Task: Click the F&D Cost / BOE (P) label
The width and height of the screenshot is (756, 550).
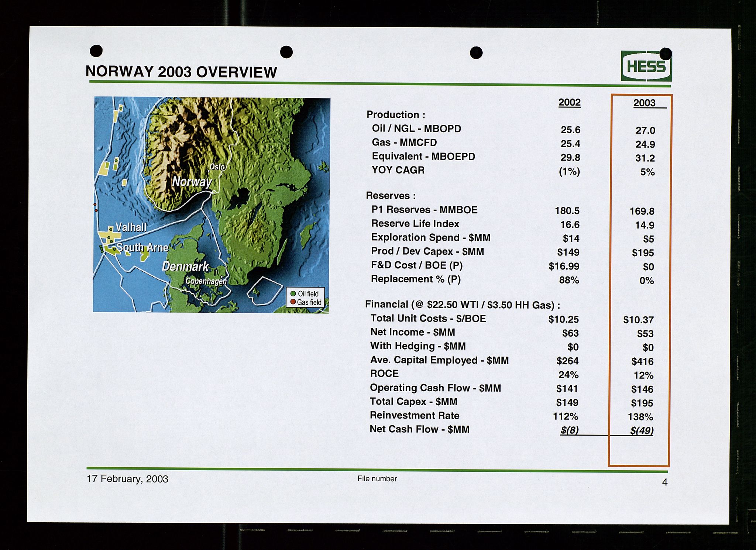Action: [x=417, y=265]
